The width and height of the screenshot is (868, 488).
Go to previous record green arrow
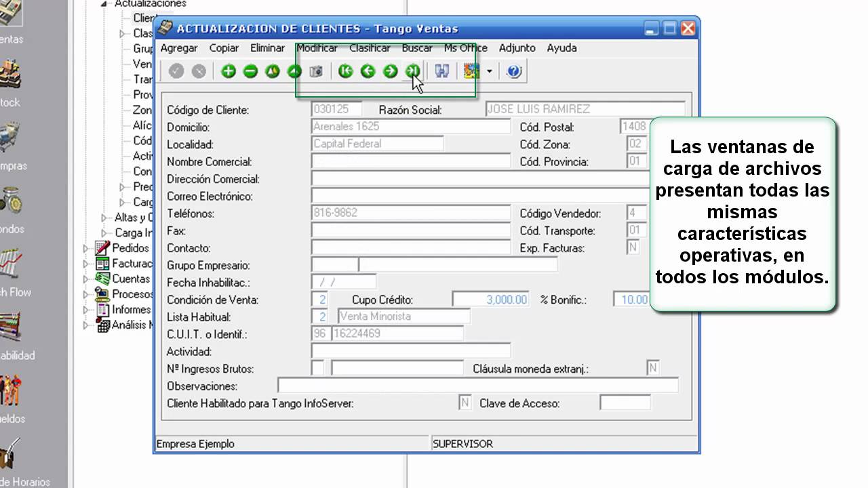tap(368, 71)
